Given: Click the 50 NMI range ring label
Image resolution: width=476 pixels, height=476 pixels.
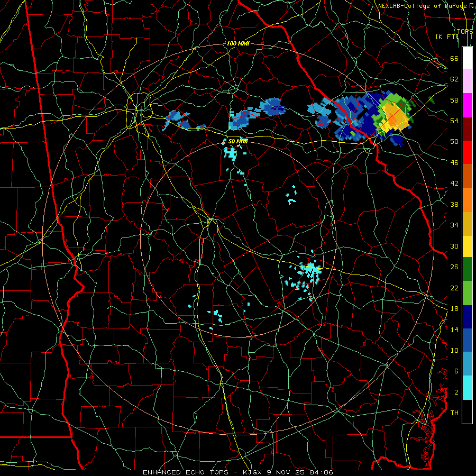Looking at the screenshot, I should click(238, 141).
